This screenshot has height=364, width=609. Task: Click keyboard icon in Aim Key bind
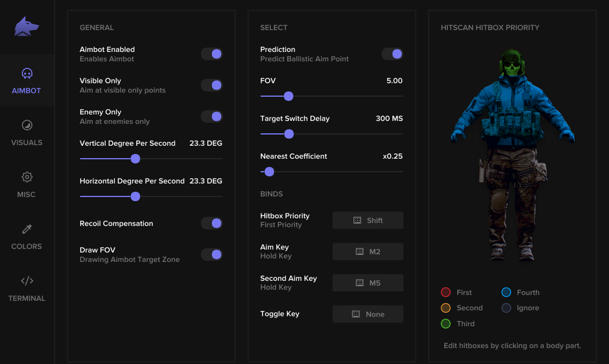[x=359, y=252]
